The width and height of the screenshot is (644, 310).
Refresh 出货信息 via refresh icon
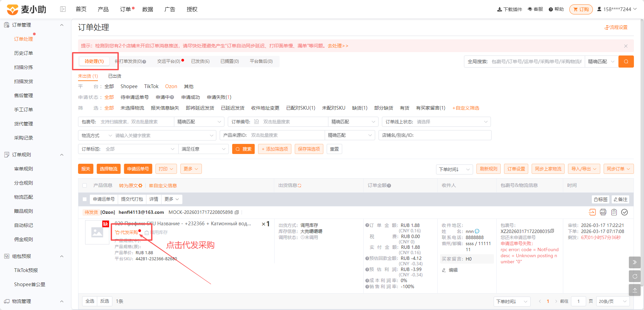click(299, 186)
